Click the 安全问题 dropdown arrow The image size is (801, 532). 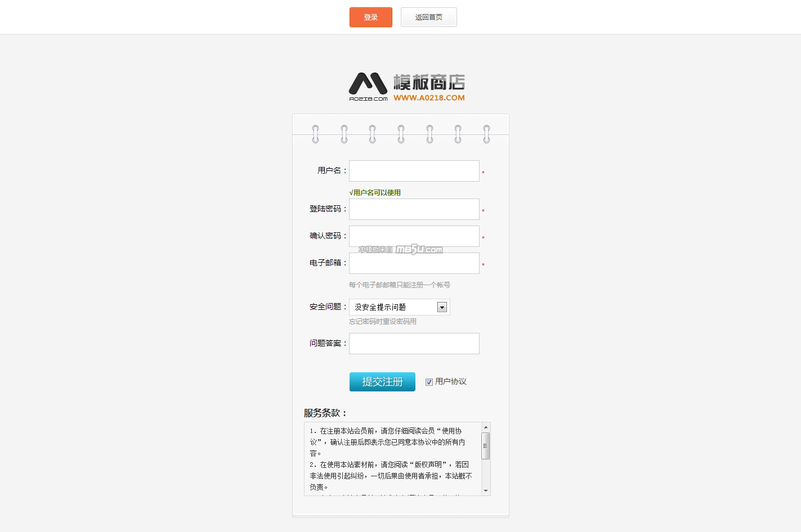pyautogui.click(x=442, y=307)
